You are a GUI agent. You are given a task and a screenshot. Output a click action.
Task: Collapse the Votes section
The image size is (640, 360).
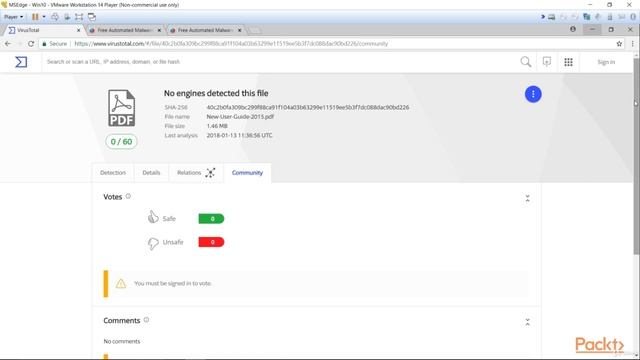pos(527,199)
